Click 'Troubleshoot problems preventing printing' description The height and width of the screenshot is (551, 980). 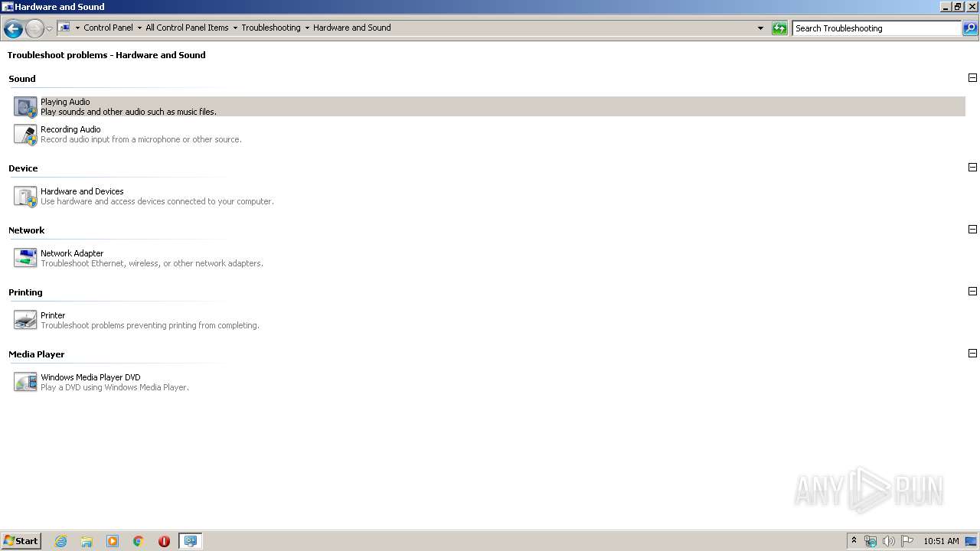point(150,325)
